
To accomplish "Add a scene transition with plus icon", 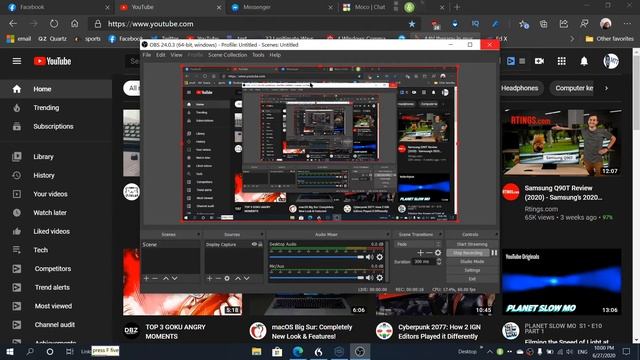I will pyautogui.click(x=420, y=253).
